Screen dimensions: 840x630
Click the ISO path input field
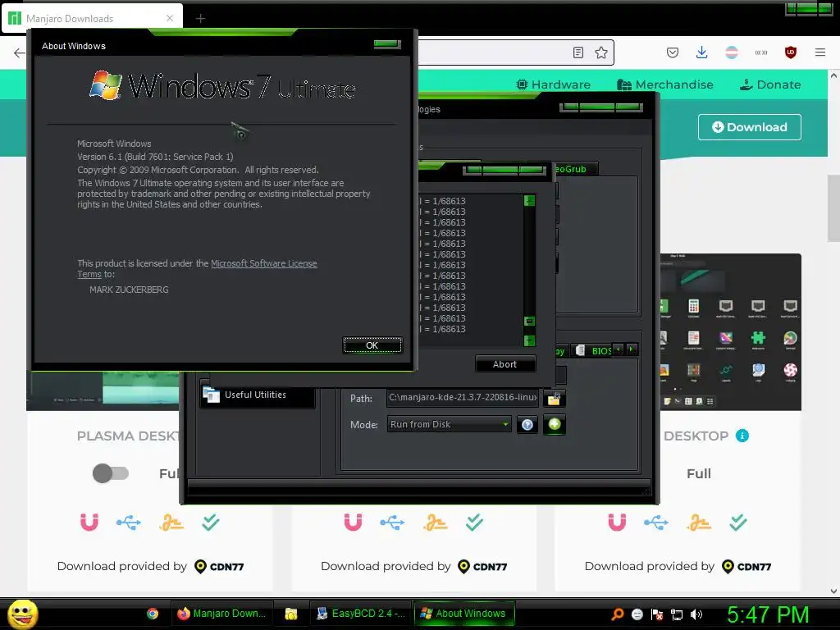pyautogui.click(x=463, y=398)
